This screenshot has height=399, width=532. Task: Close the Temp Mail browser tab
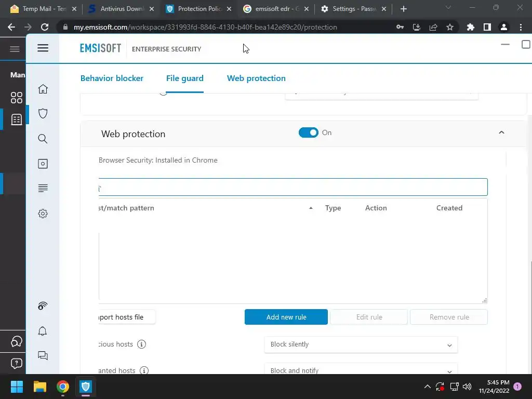(x=74, y=9)
